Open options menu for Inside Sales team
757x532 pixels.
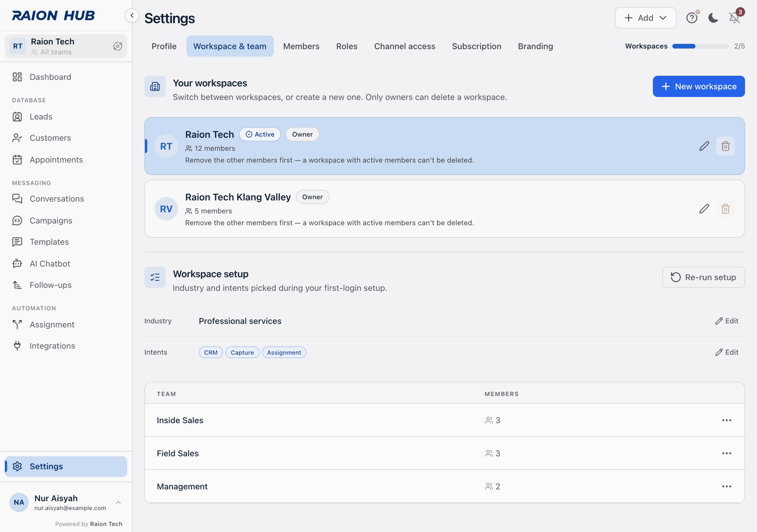(727, 420)
